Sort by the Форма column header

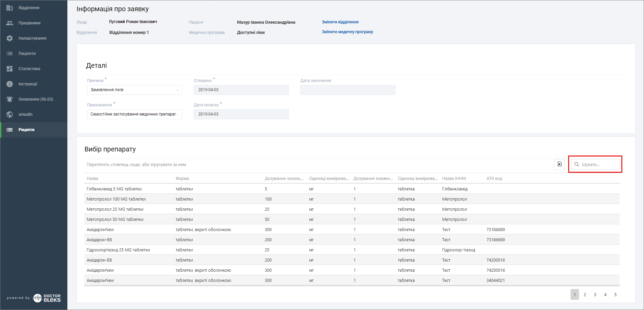pos(182,179)
